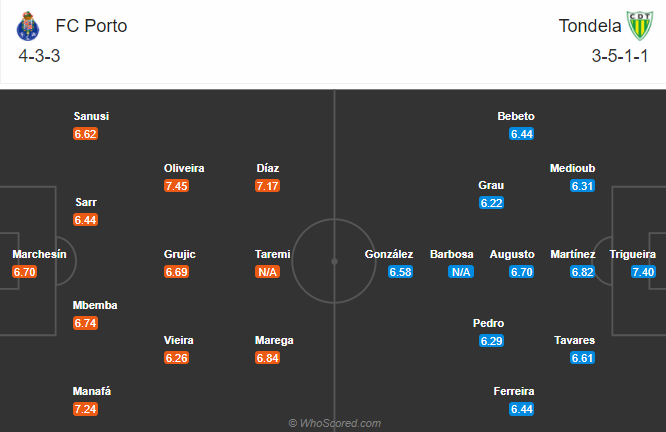Select Oliveira's 7.45 rating badge

tap(176, 186)
